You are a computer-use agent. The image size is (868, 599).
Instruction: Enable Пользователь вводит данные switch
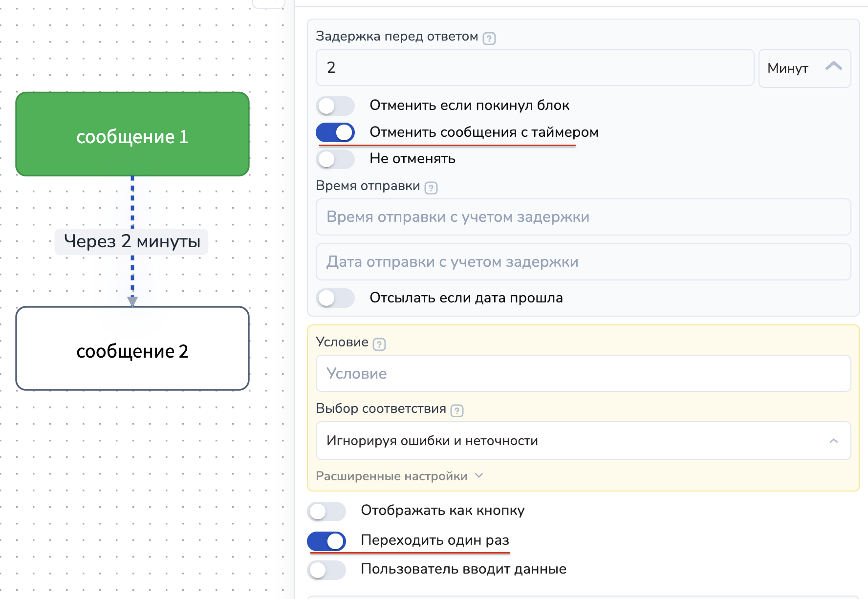326,570
